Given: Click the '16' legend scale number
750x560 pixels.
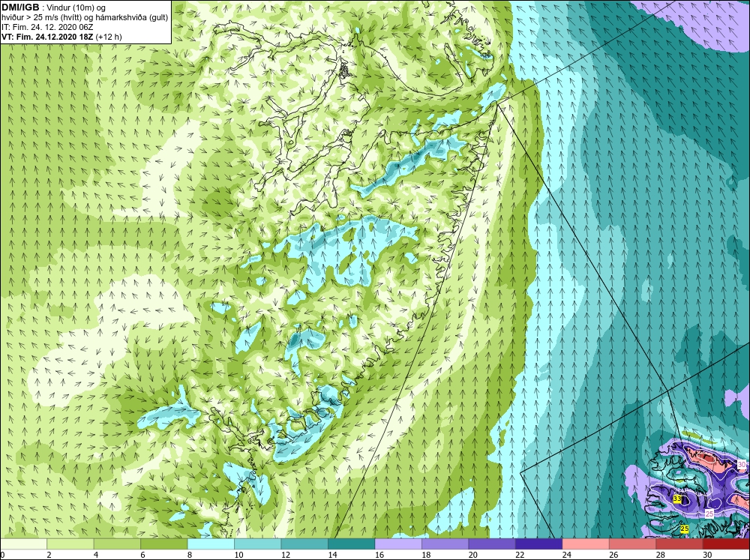Looking at the screenshot, I should tap(379, 555).
